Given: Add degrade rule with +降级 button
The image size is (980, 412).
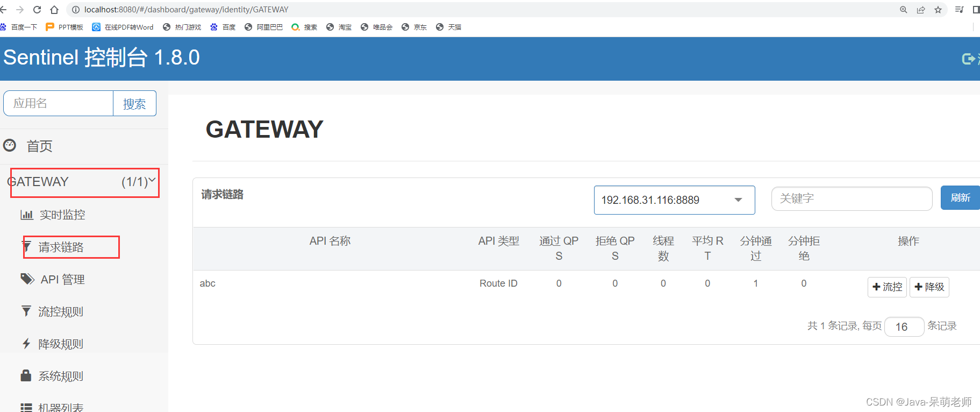Looking at the screenshot, I should click(929, 287).
